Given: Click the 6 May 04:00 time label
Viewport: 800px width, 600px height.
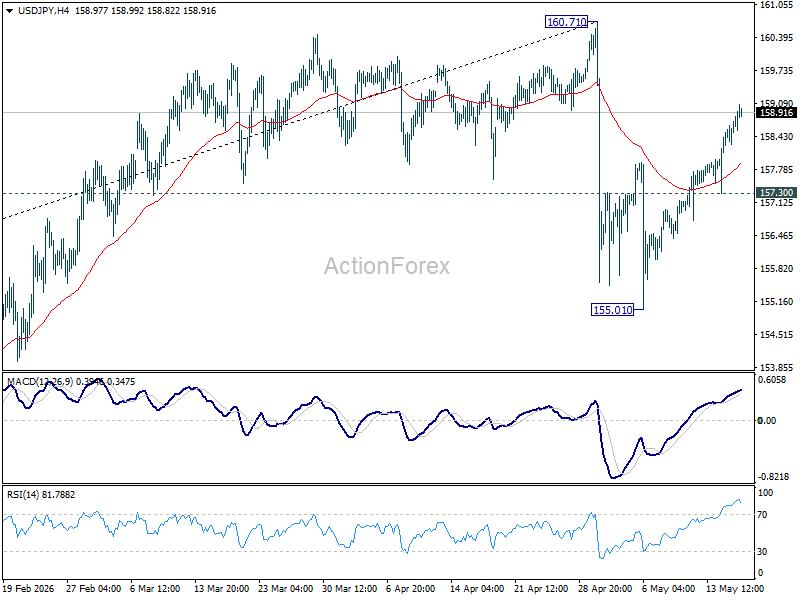Looking at the screenshot, I should coord(668,588).
